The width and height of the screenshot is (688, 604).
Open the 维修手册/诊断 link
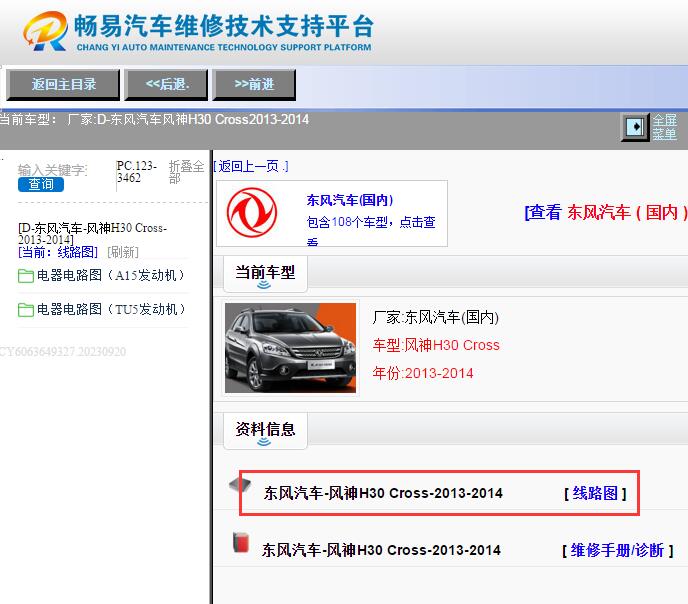617,550
